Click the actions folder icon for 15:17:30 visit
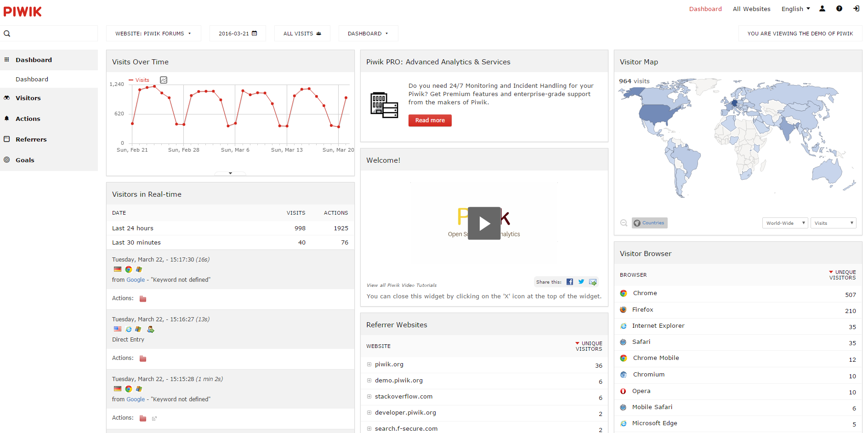 [x=143, y=299]
